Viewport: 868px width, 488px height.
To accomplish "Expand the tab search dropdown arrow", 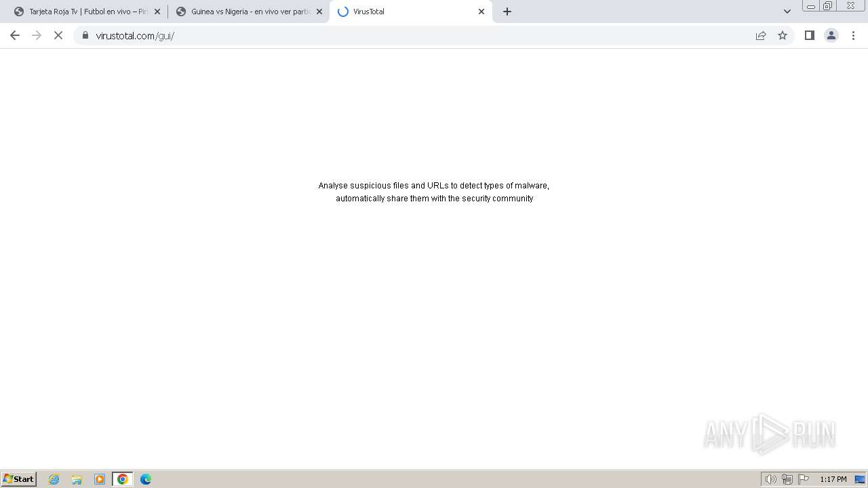I will point(787,12).
